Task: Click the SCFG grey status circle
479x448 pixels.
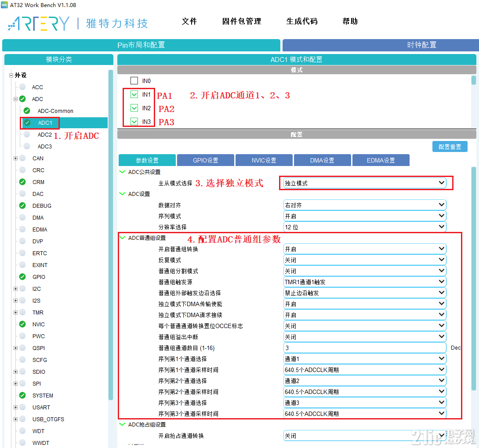Action: point(22,360)
